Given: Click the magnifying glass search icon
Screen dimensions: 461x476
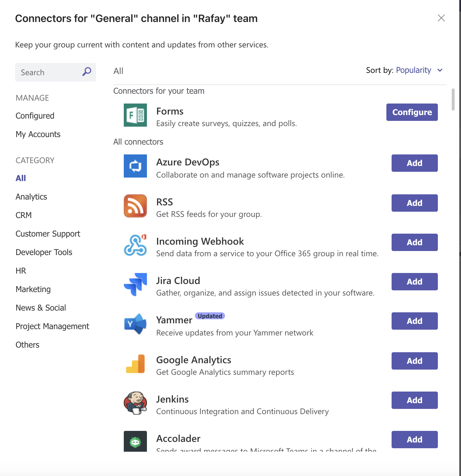Looking at the screenshot, I should pos(87,72).
